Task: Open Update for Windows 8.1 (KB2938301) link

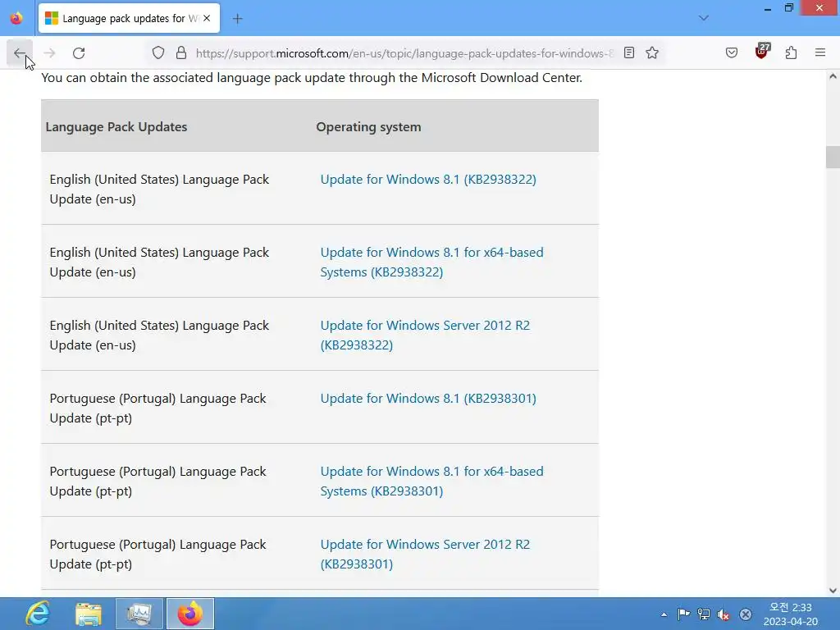Action: (428, 399)
